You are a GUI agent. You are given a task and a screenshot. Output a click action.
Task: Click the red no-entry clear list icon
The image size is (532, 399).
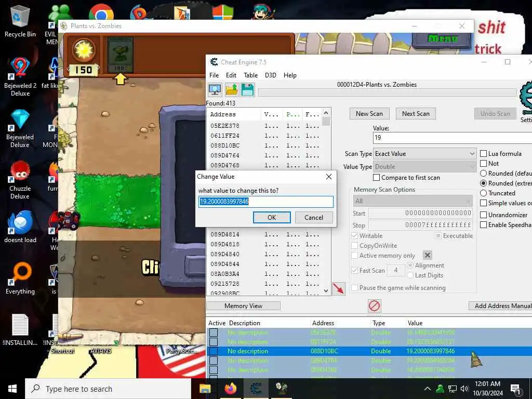(x=374, y=305)
